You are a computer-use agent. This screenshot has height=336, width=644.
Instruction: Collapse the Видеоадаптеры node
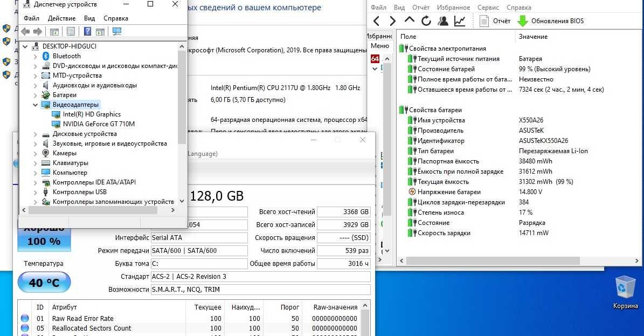tap(36, 105)
